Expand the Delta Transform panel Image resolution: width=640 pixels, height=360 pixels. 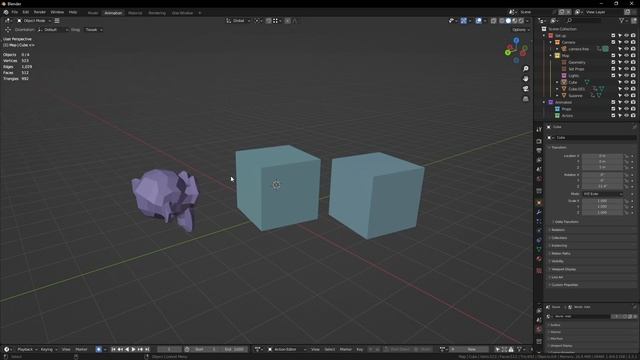tap(566, 222)
